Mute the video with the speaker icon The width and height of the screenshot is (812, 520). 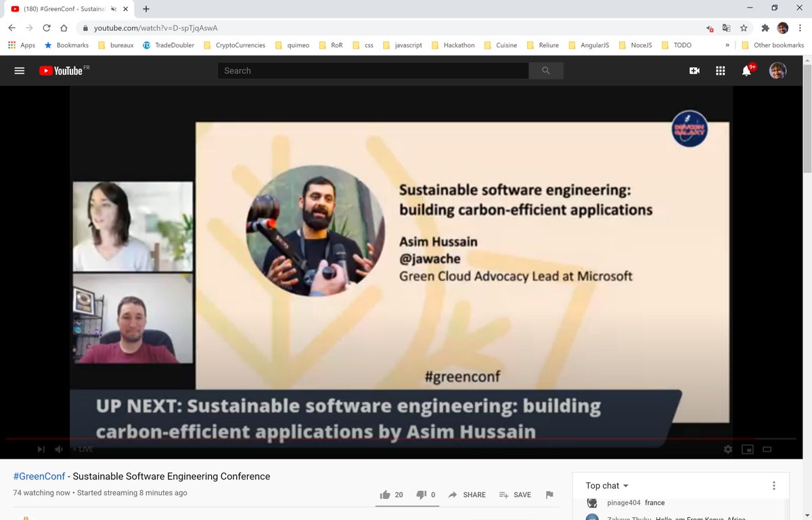[x=59, y=449]
